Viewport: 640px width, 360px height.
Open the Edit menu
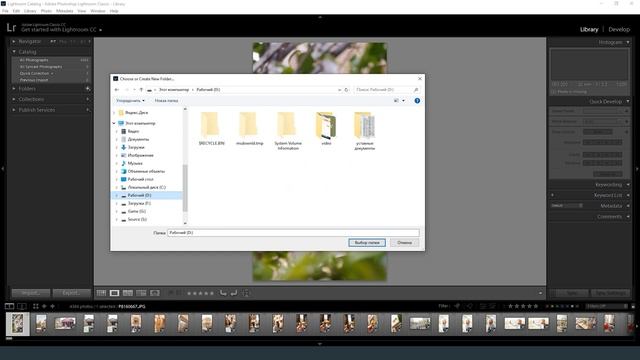coord(16,11)
